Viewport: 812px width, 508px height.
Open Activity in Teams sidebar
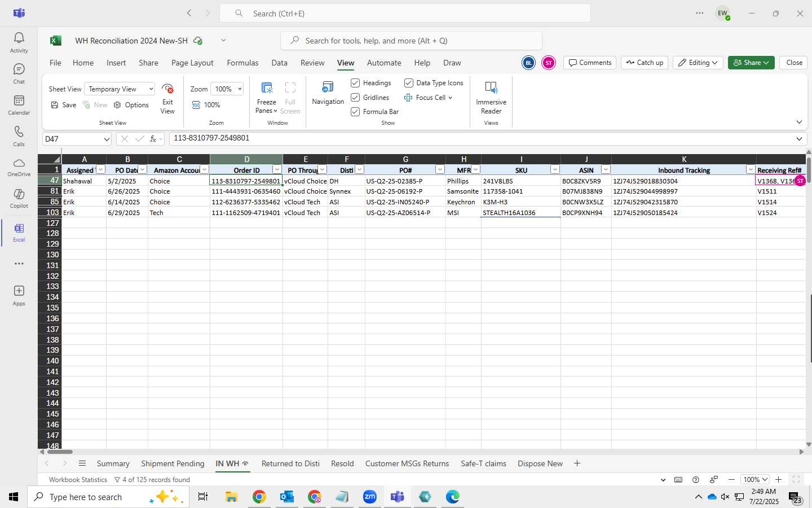coord(19,42)
